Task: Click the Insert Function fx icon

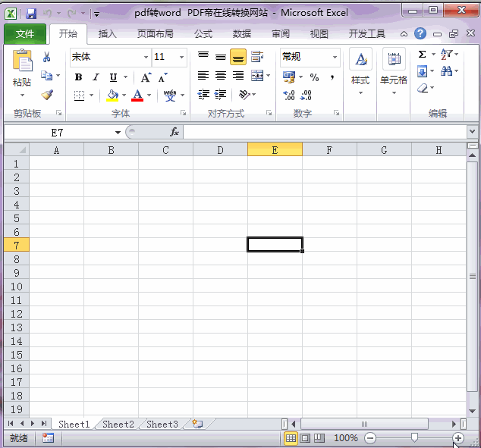Action: pos(174,132)
